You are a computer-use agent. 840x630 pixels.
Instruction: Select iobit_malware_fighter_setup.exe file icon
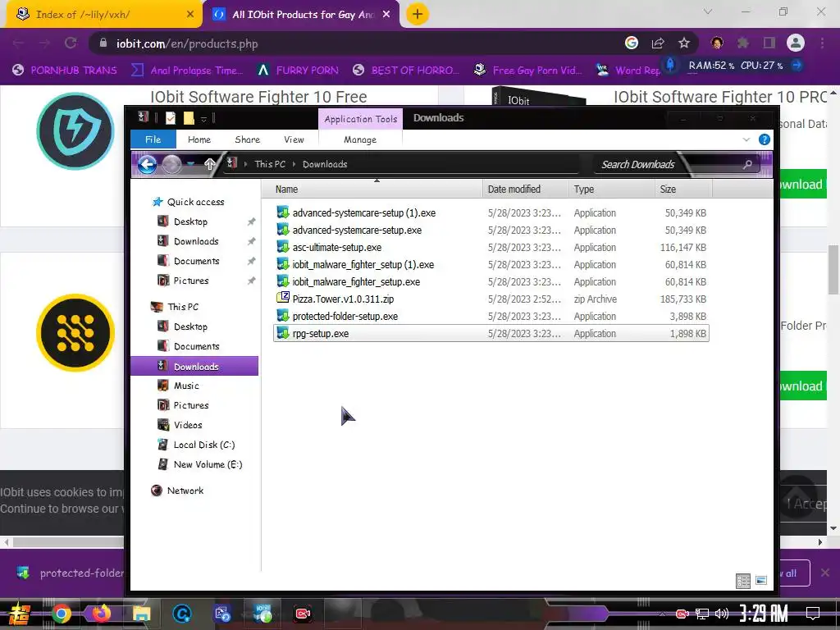[x=283, y=281]
